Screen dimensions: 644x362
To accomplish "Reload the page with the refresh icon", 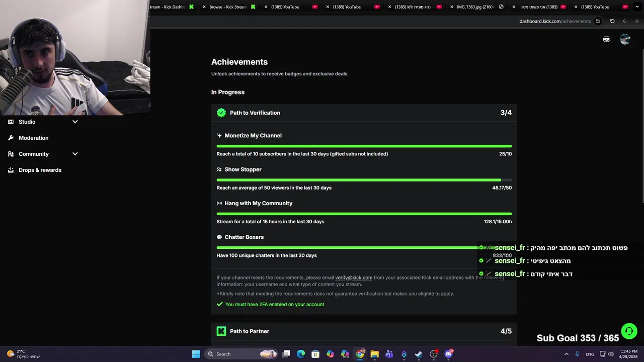I will coord(612,21).
